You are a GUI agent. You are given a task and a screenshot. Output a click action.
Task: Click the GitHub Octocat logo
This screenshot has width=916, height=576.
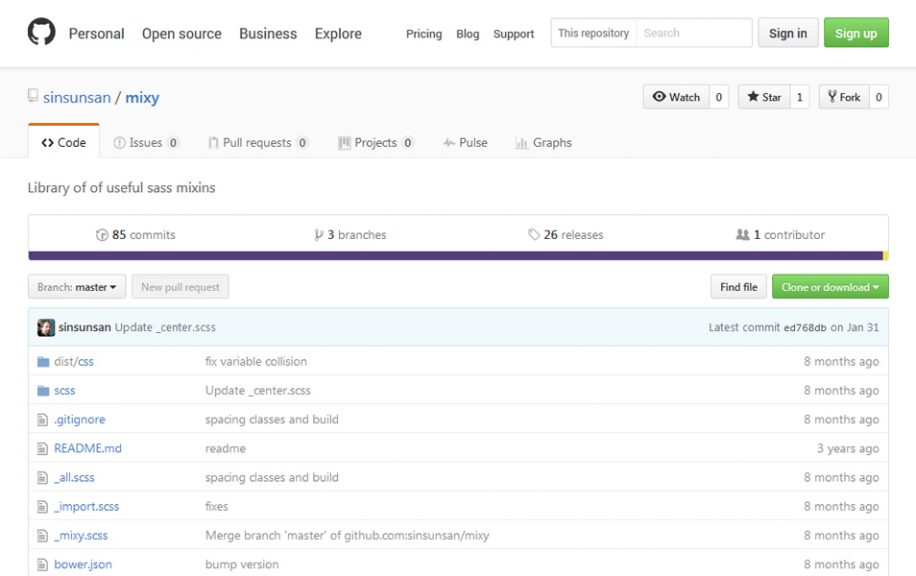point(41,32)
